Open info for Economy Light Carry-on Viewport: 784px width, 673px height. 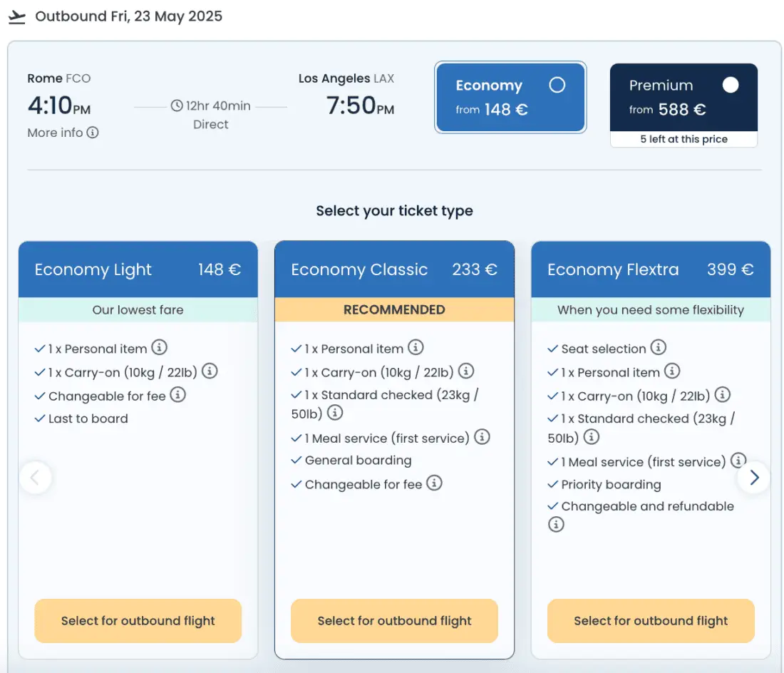click(210, 371)
